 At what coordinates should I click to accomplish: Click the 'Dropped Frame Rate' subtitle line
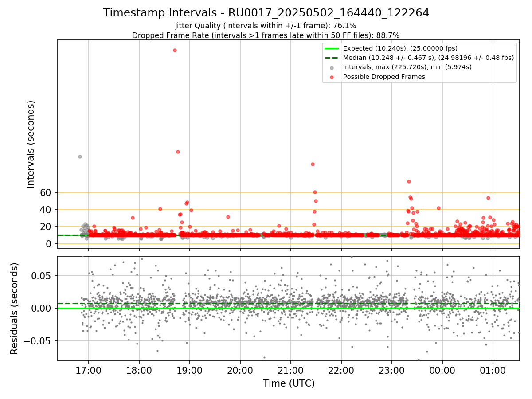pos(266,35)
